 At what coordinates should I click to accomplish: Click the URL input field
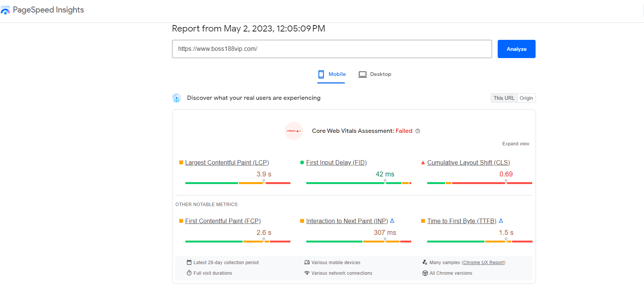332,49
